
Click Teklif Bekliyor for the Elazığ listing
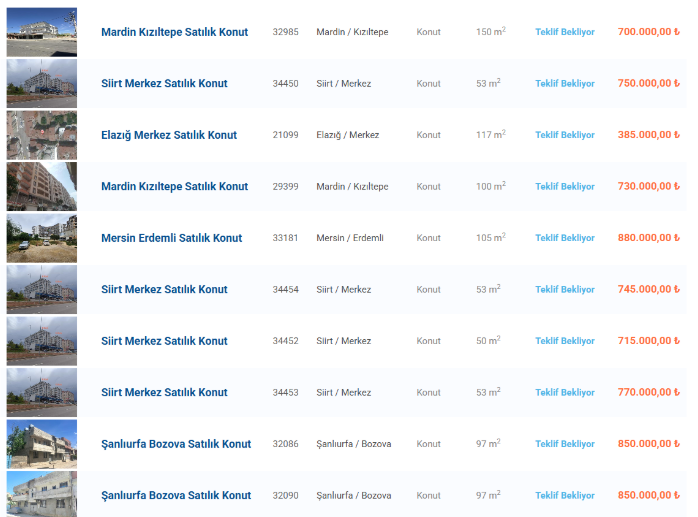tap(564, 135)
